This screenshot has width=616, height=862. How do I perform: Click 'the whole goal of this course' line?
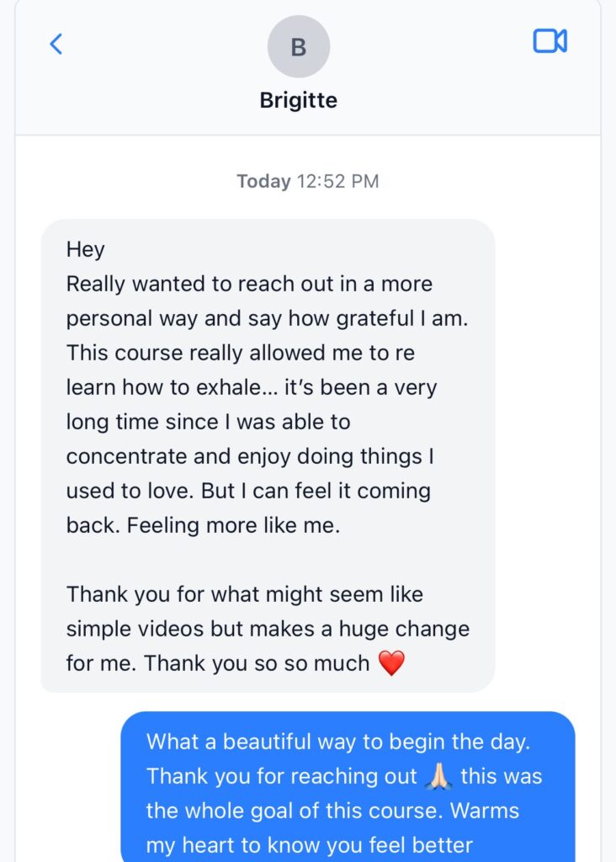coord(332,811)
